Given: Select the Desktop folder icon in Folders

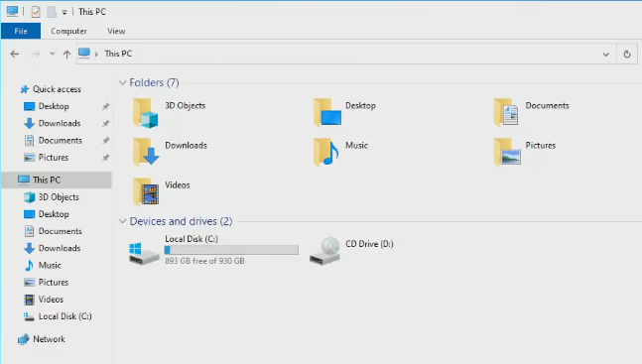Looking at the screenshot, I should 326,112.
